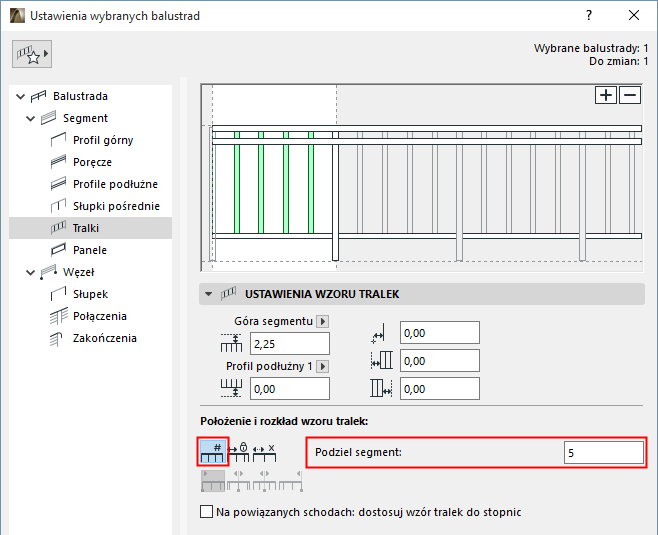Select best division pattern length mode
Screen dimensions: 658x535
(x=264, y=452)
